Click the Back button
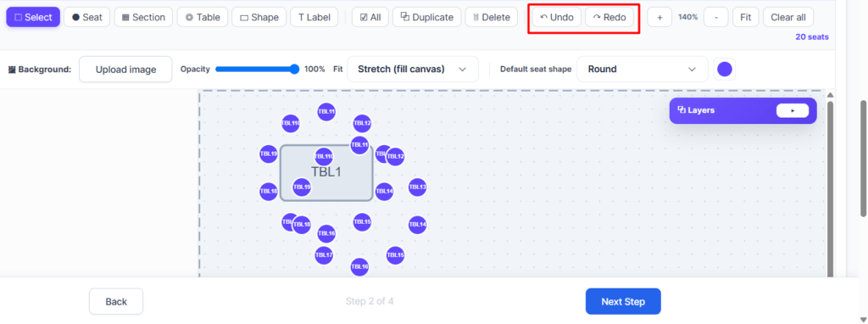This screenshot has height=324, width=868. [x=116, y=302]
